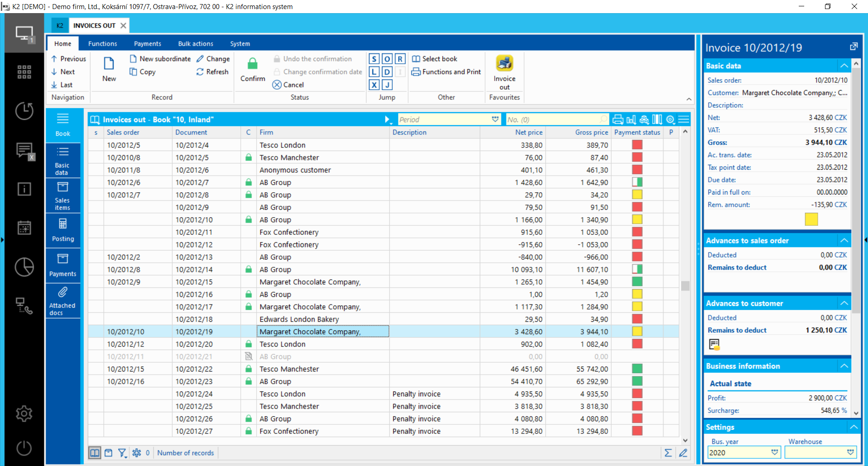Click Functions and Print
Image resolution: width=868 pixels, height=466 pixels.
point(446,71)
